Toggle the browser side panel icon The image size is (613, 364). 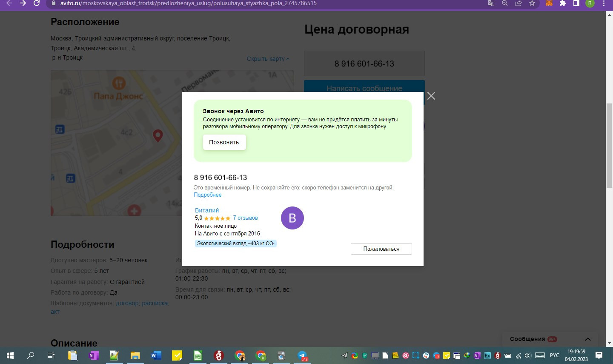(576, 3)
